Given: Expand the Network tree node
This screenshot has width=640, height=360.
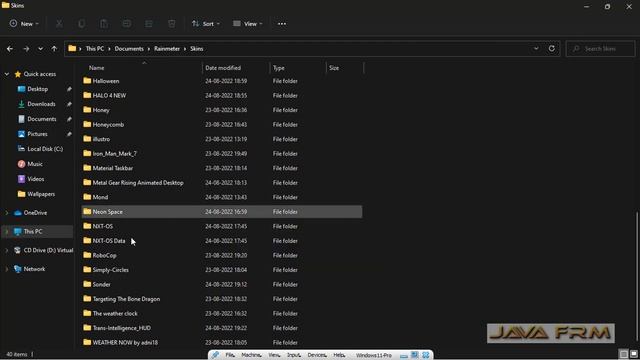Looking at the screenshot, I should pyautogui.click(x=7, y=269).
